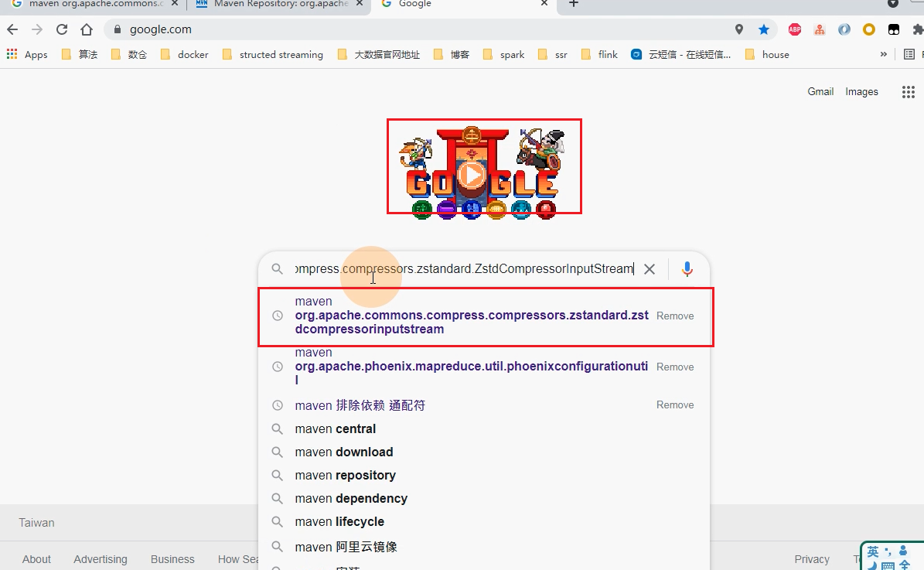
Task: Clear the search box with the X icon
Action: 650,269
